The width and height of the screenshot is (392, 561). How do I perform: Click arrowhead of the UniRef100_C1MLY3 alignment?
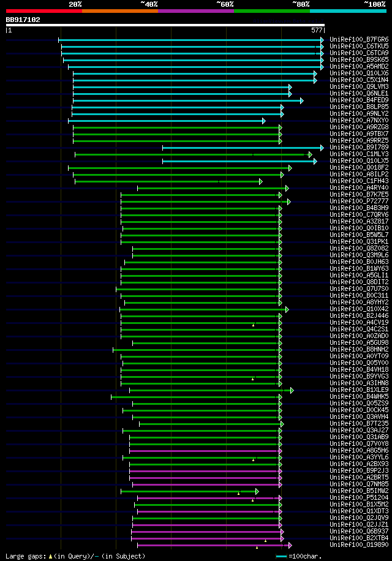(x=311, y=154)
